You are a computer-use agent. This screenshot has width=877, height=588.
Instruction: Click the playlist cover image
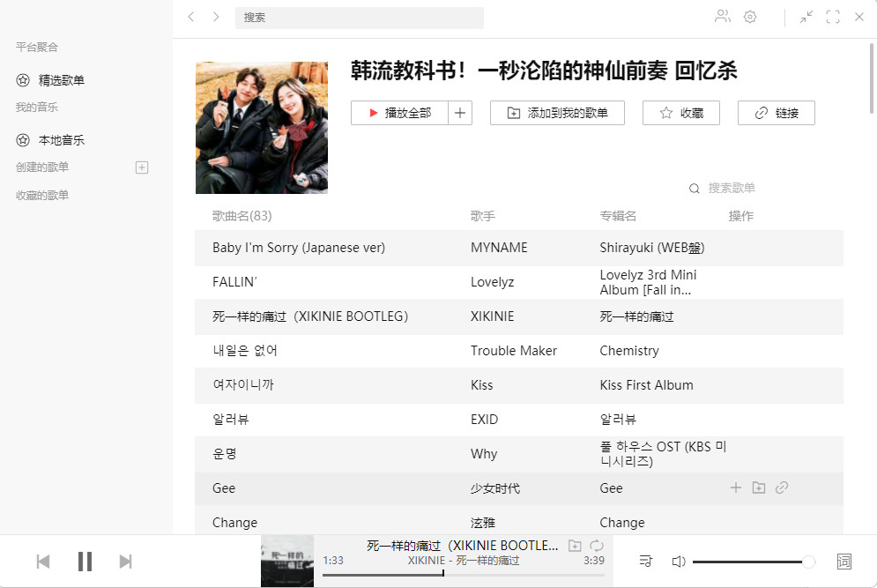262,128
